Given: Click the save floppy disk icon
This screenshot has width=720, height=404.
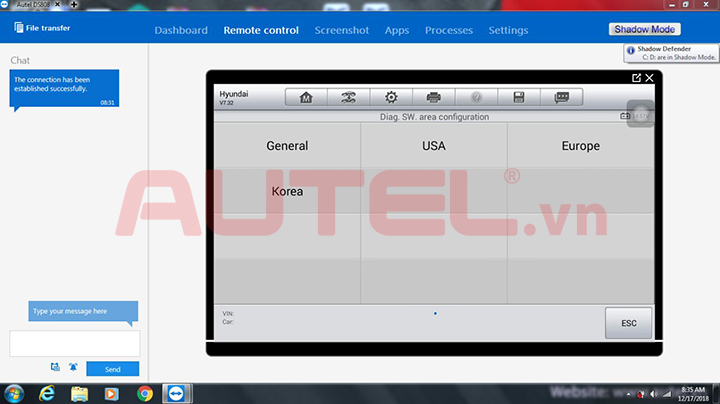Looking at the screenshot, I should 519,97.
